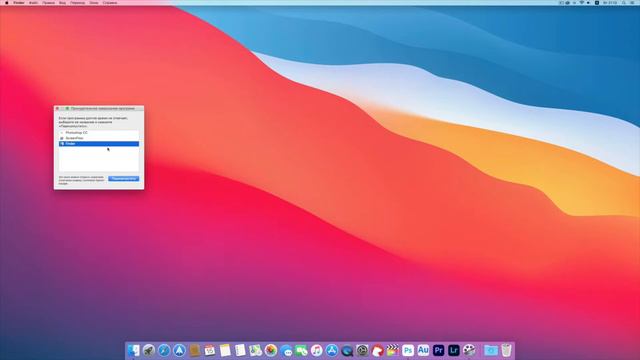Open Messages from the Dock
This screenshot has height=360, width=640.
(x=286, y=350)
